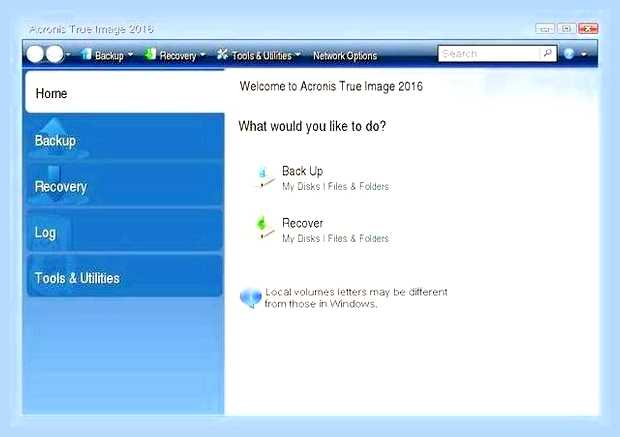Image resolution: width=620 pixels, height=437 pixels.
Task: Focus the Search input field
Action: pos(489,53)
